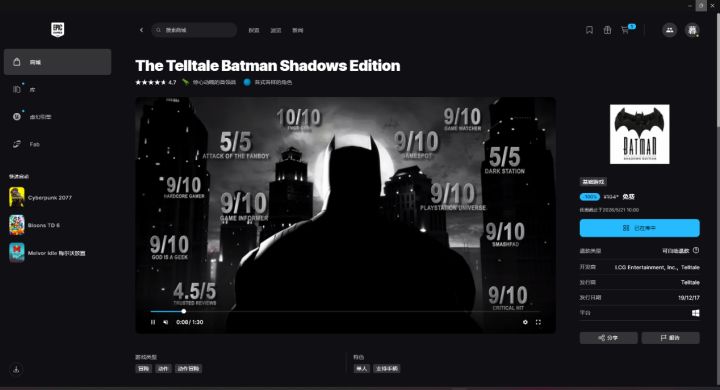
Task: Click the Telltale publisher value
Action: pos(690,282)
